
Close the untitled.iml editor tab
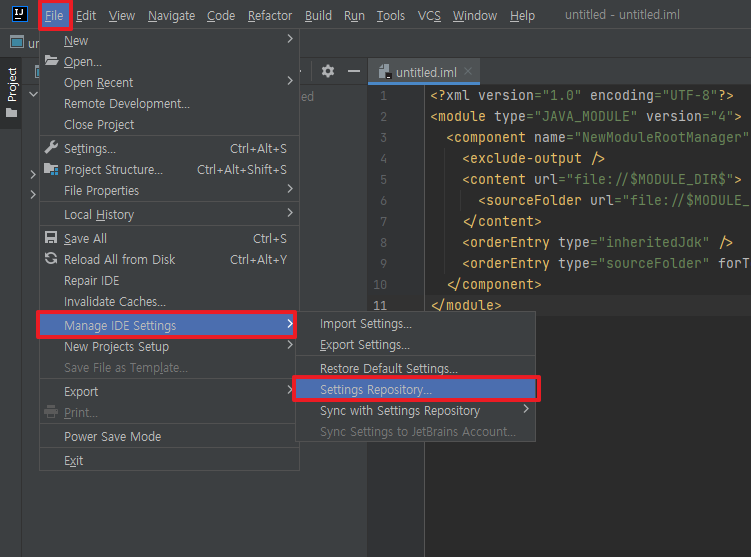click(468, 71)
